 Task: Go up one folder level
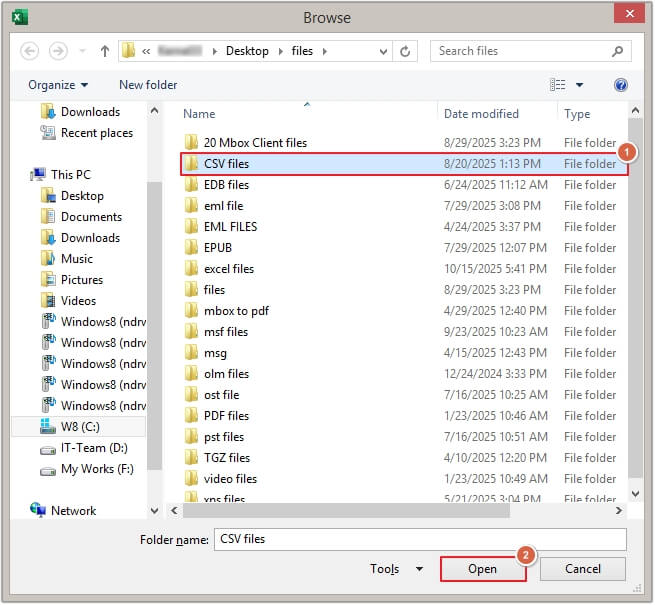(105, 51)
